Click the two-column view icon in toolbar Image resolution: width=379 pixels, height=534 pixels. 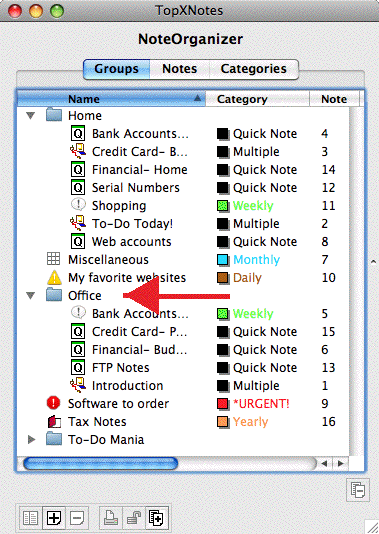point(30,518)
